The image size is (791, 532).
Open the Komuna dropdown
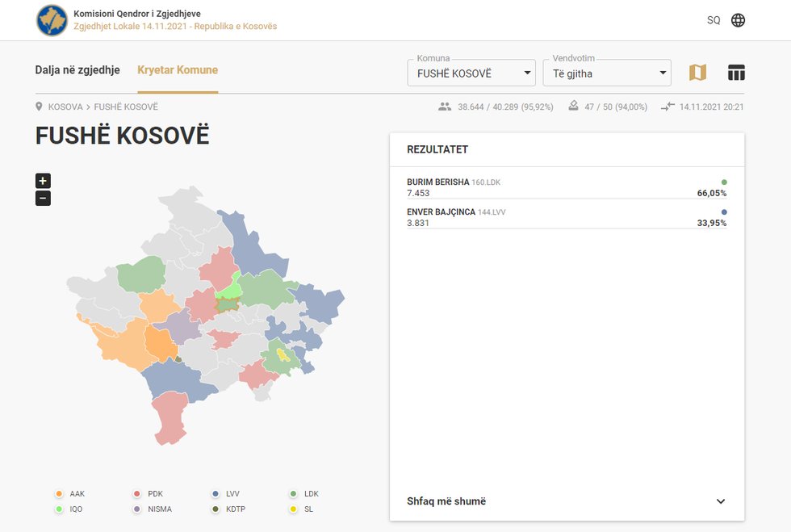point(471,72)
